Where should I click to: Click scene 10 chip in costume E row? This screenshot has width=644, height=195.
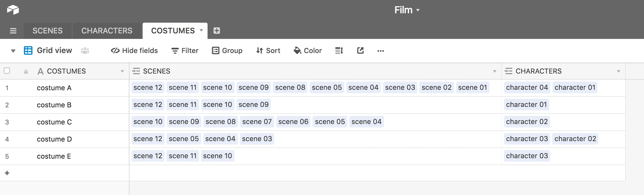[x=218, y=156]
